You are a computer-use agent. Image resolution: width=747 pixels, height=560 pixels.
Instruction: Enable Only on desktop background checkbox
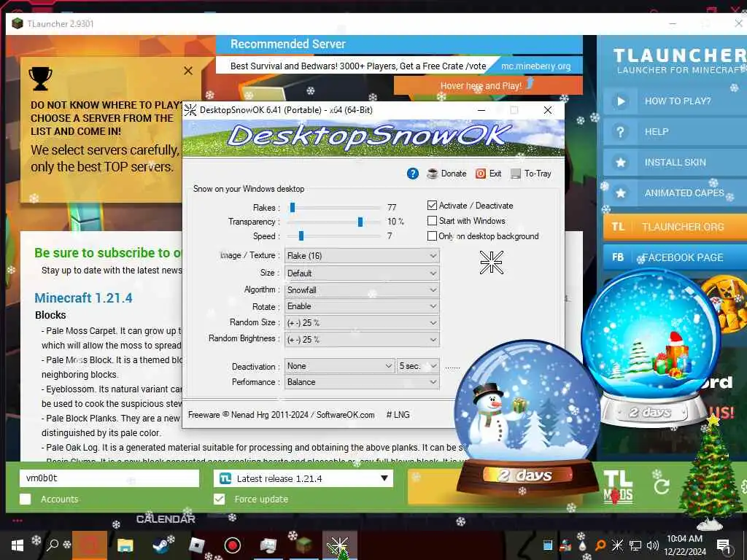click(x=432, y=236)
